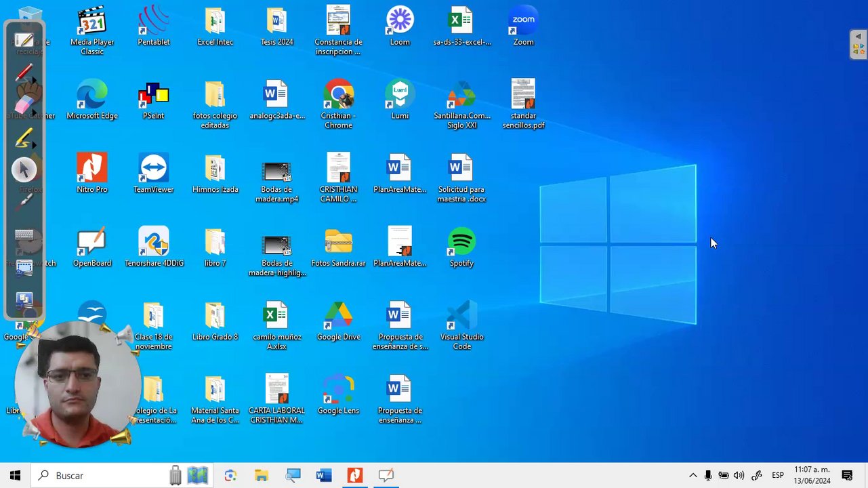Select the pink eraser tool
This screenshot has width=868, height=488.
click(24, 104)
